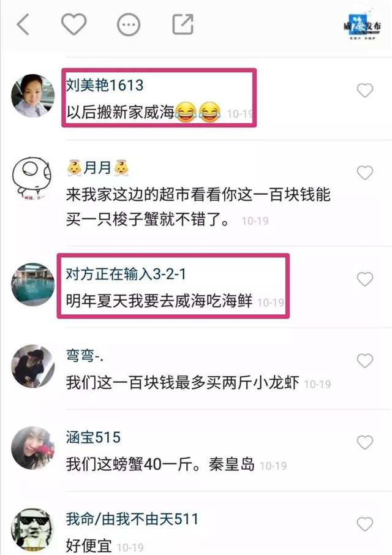This screenshot has height=555, width=392.
Task: Open 刘美艳1613's profile avatar
Action: pos(33,96)
